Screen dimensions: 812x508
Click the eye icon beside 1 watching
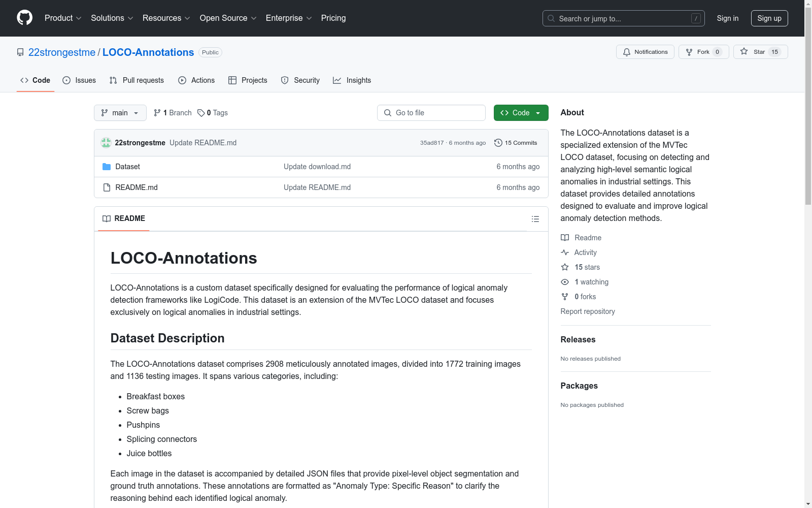coord(565,282)
